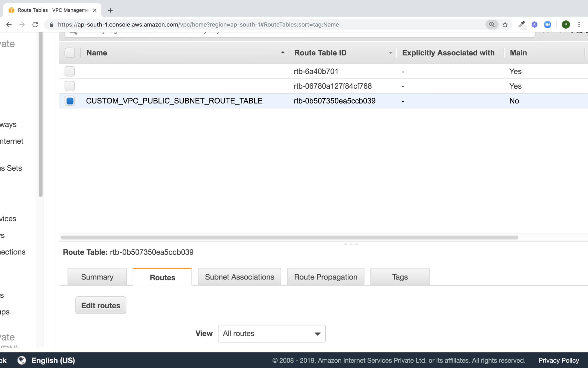Select the rtb-06780a127f84cf768 row checkbox
The image size is (588, 368).
click(70, 86)
